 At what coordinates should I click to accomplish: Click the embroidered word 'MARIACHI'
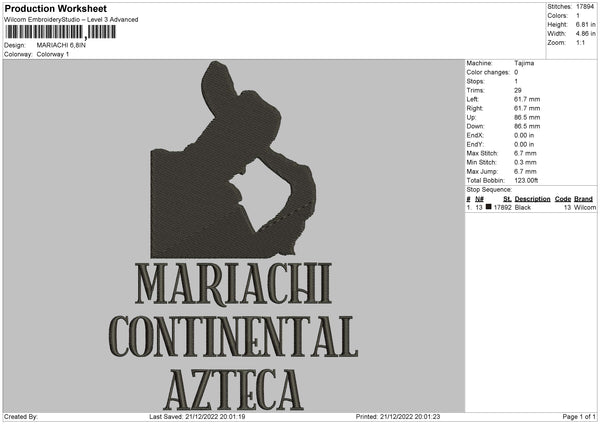click(233, 284)
